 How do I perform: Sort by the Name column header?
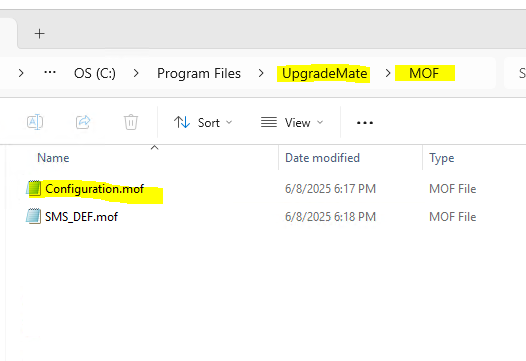(x=53, y=158)
